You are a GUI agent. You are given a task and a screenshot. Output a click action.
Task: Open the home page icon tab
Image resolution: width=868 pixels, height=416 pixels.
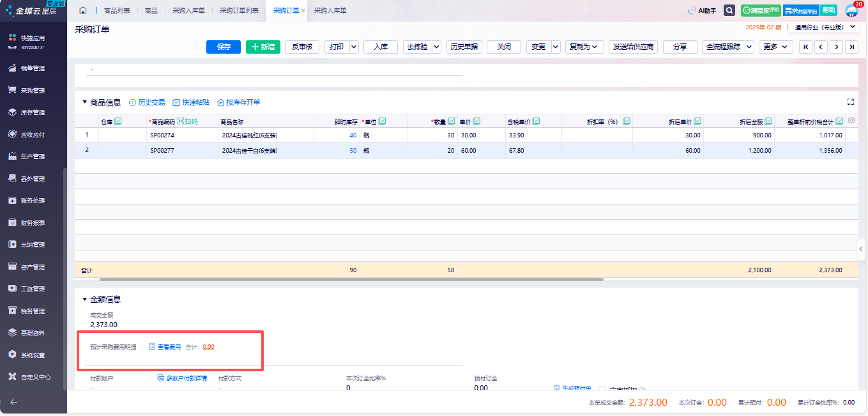(83, 11)
